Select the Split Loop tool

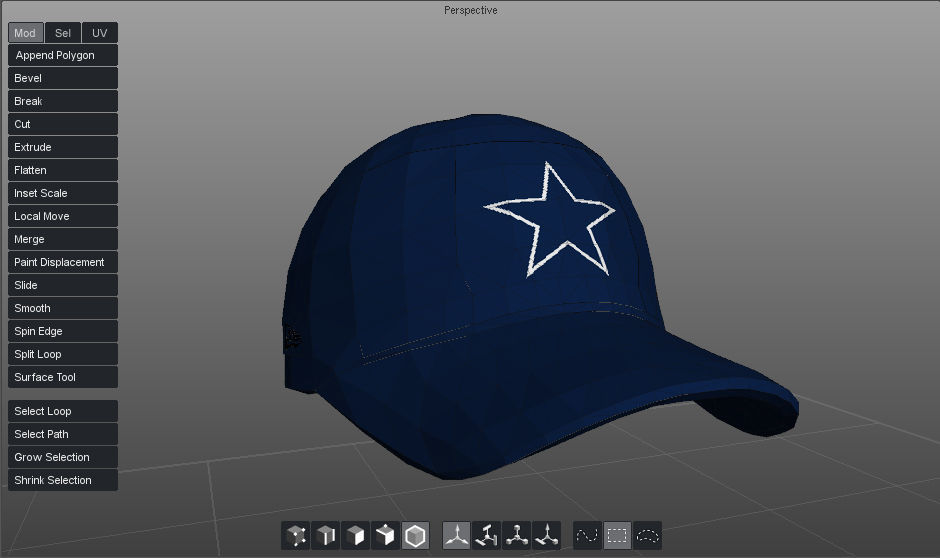click(63, 354)
